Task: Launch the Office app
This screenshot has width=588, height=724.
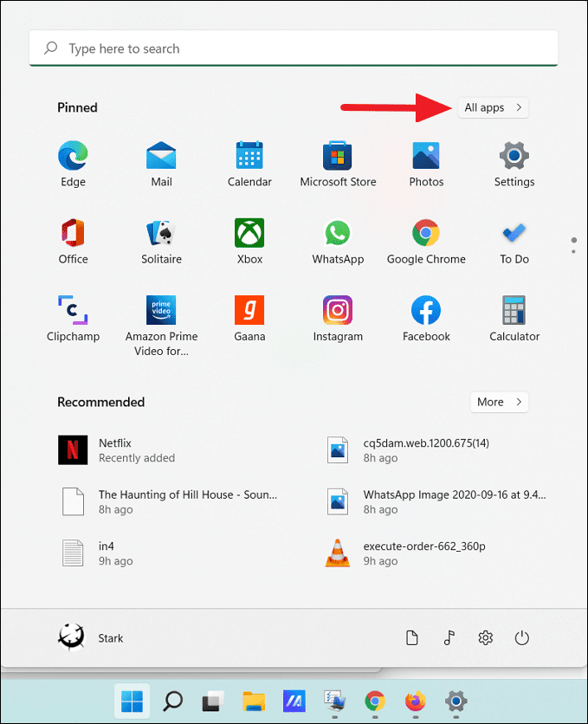Action: point(73,242)
